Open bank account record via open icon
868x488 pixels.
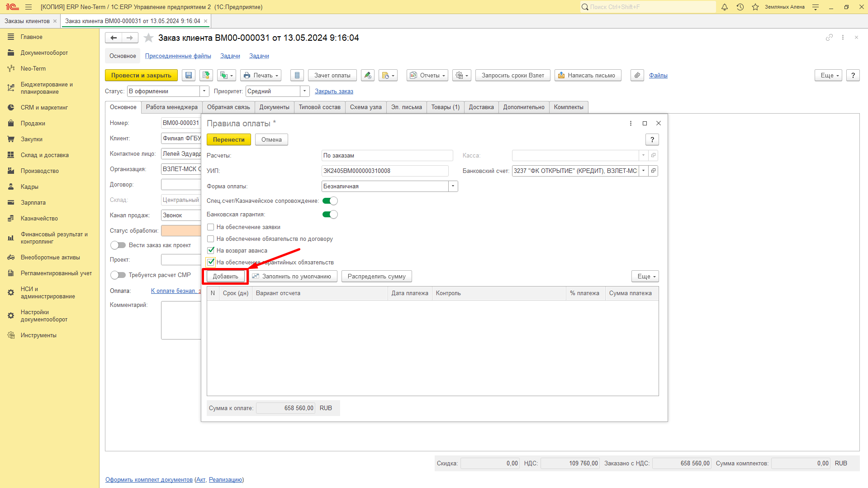click(x=653, y=171)
